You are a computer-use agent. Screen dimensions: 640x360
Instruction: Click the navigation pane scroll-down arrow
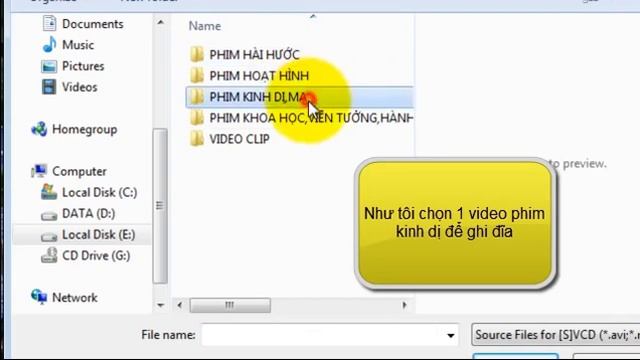point(160,305)
